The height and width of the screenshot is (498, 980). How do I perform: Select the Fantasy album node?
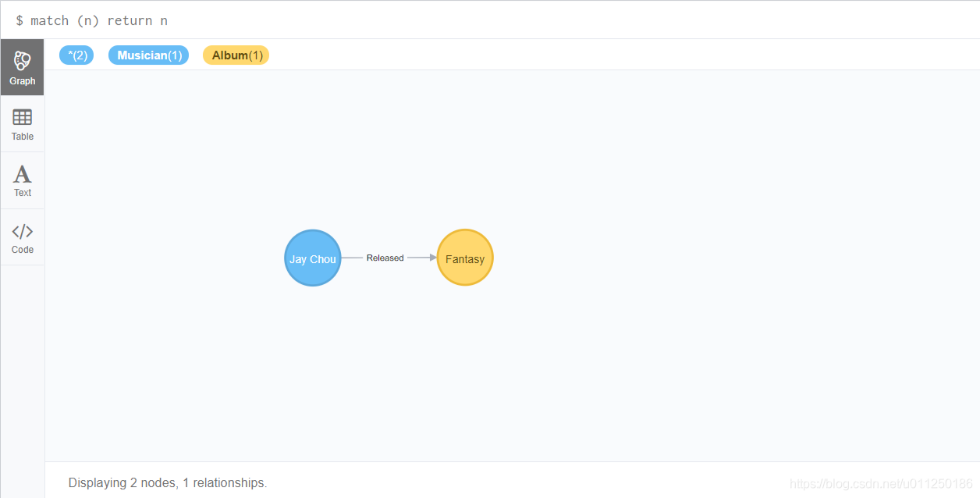click(465, 258)
